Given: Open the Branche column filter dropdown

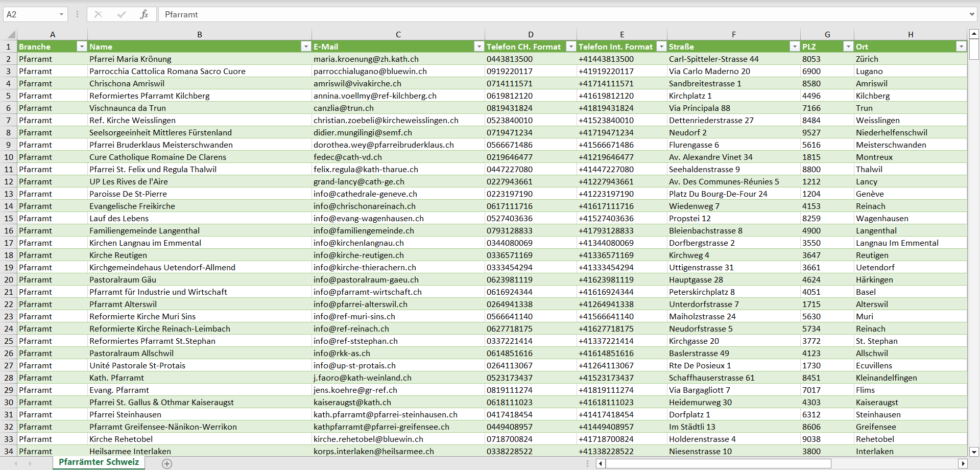Looking at the screenshot, I should [81, 46].
